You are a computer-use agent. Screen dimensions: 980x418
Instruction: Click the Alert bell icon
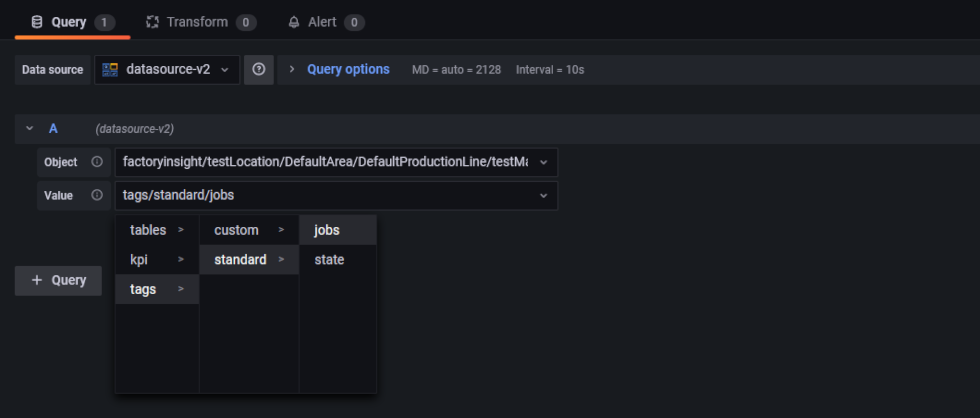pyautogui.click(x=294, y=22)
